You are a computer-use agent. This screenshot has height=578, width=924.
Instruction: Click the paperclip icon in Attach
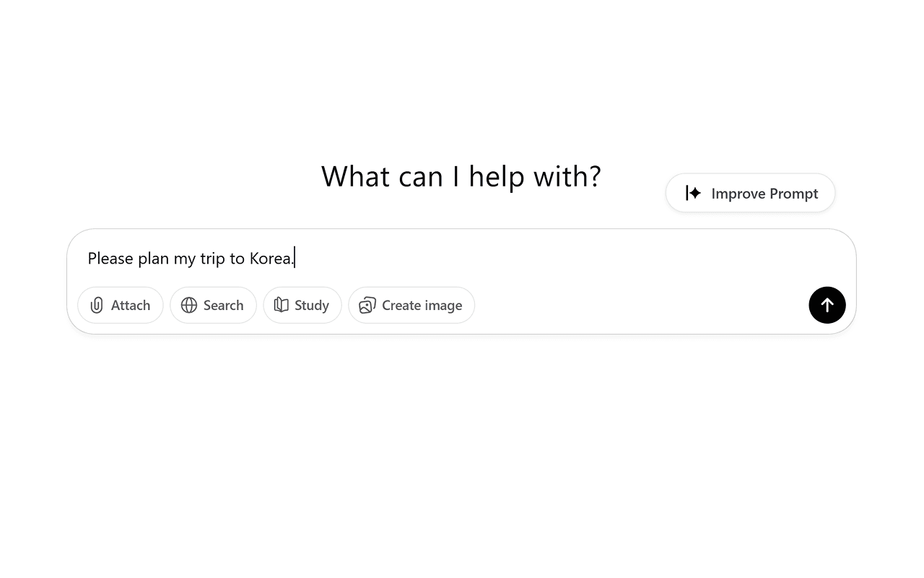click(x=97, y=306)
